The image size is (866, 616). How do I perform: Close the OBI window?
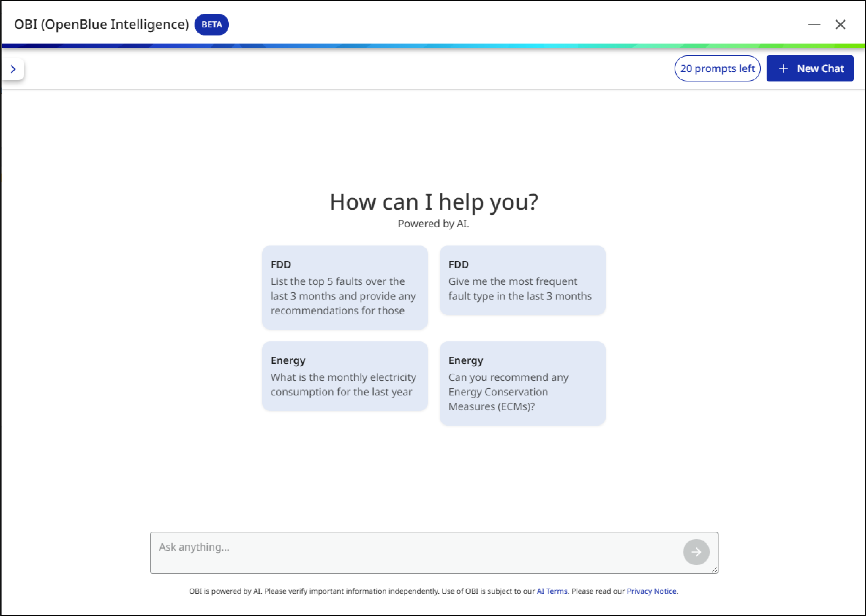(x=841, y=25)
